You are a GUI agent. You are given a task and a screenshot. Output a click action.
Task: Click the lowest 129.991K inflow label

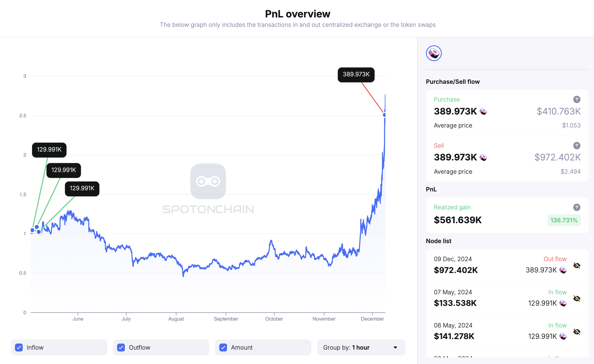tap(82, 189)
